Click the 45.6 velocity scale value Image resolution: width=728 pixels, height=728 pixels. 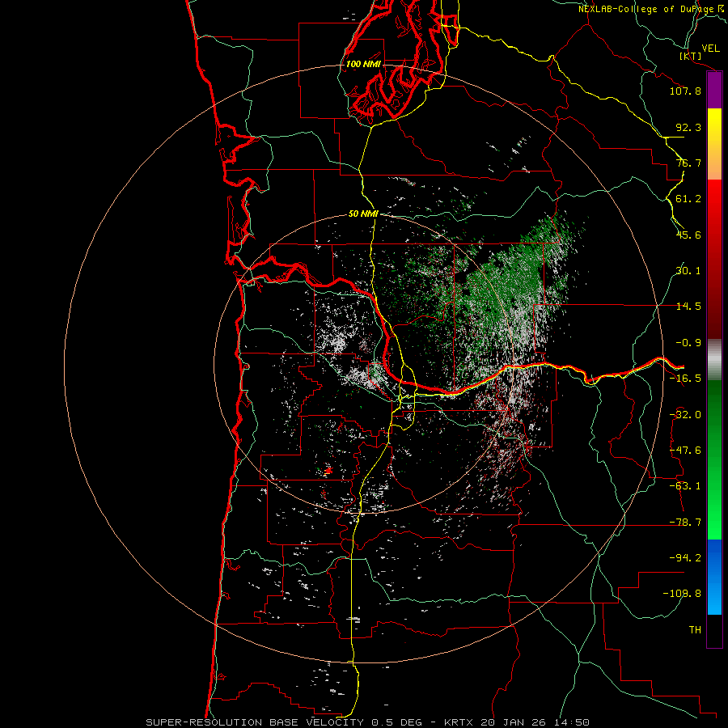tap(688, 235)
